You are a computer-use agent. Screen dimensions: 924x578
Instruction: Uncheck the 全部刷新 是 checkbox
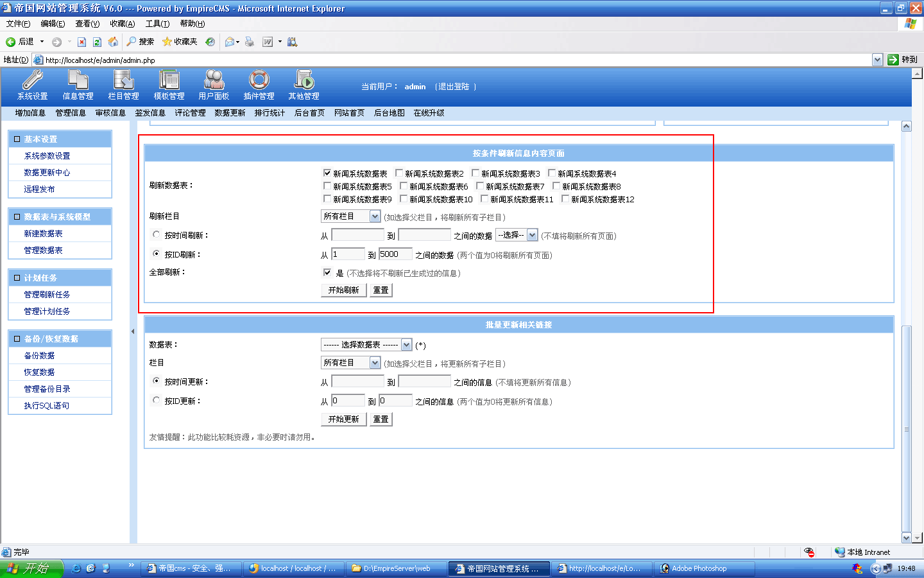(327, 272)
